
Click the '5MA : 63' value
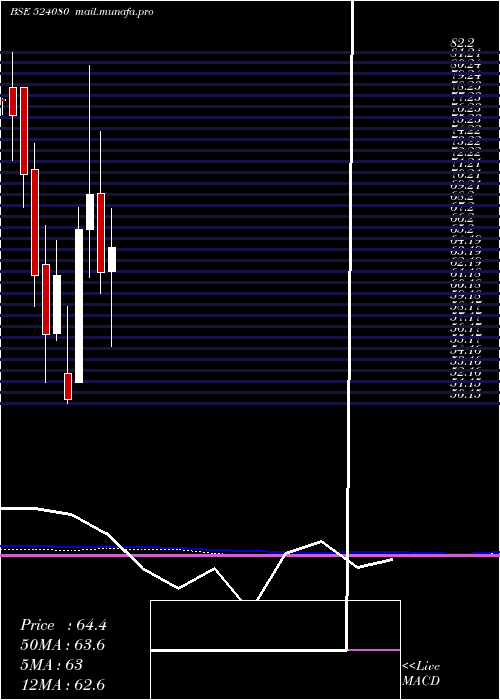click(51, 665)
